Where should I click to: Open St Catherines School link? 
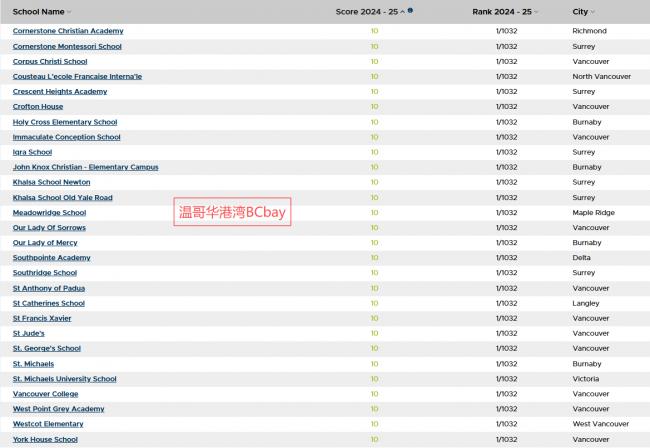click(49, 303)
